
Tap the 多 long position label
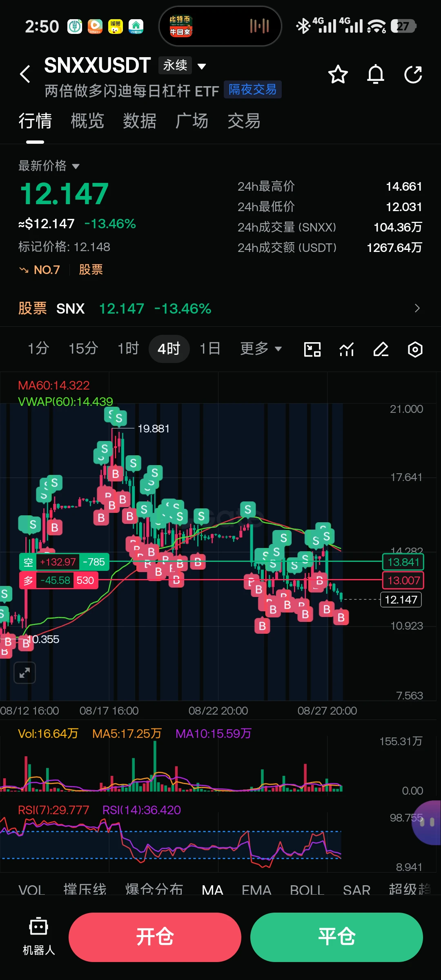pyautogui.click(x=28, y=580)
